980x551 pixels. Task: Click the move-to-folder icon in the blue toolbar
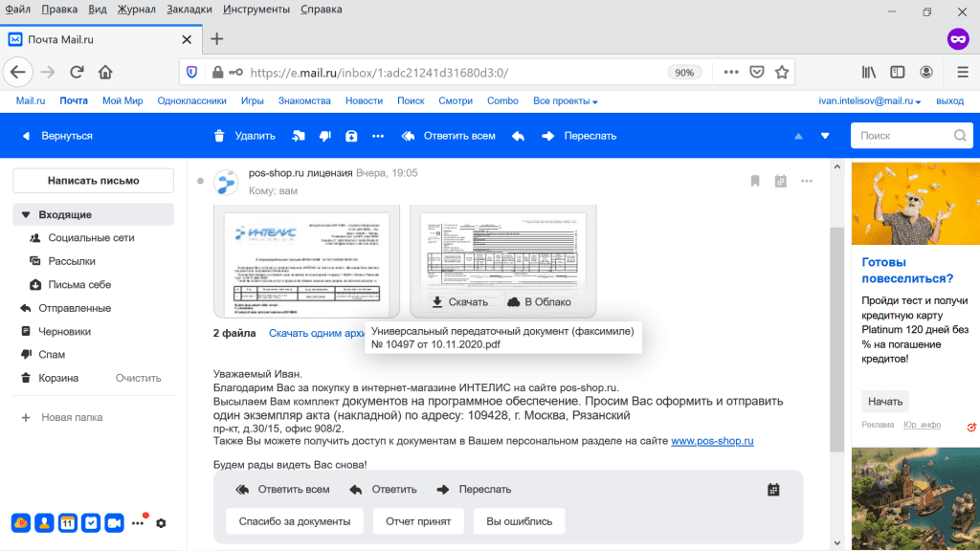point(299,136)
